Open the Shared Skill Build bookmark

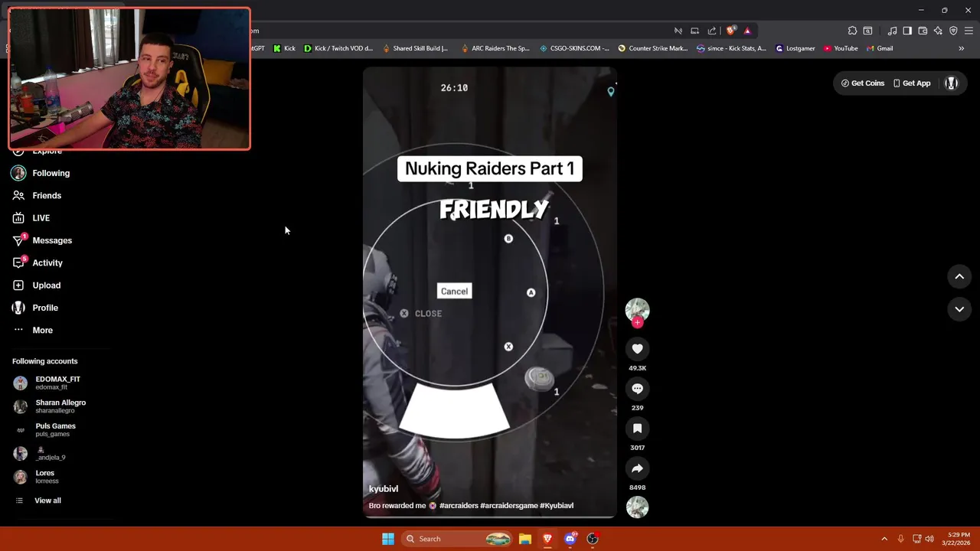415,48
